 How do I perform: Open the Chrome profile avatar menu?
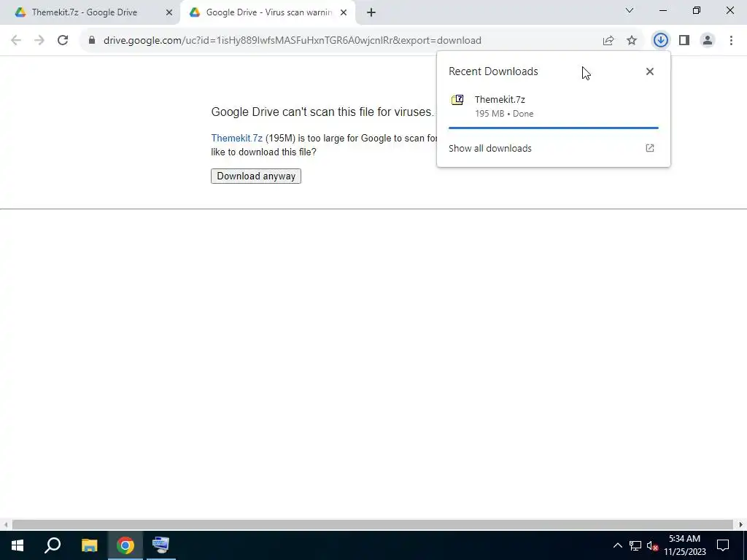coord(708,41)
